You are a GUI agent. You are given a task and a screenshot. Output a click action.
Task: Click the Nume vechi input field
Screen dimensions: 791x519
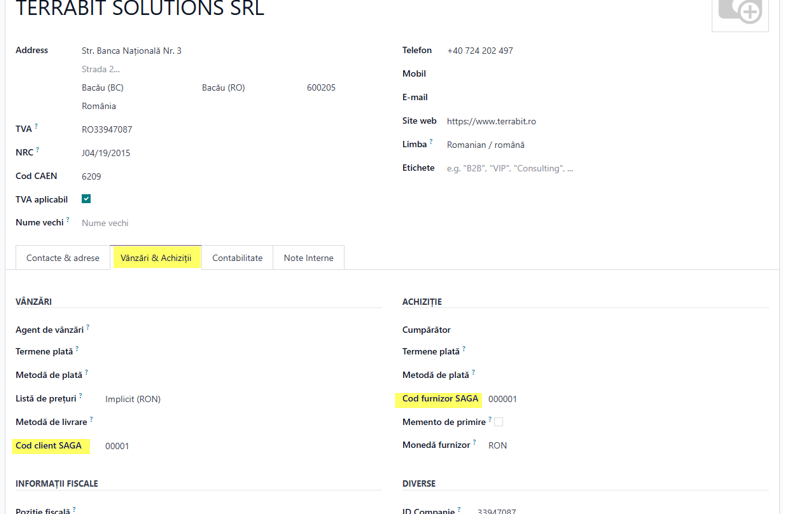click(105, 223)
